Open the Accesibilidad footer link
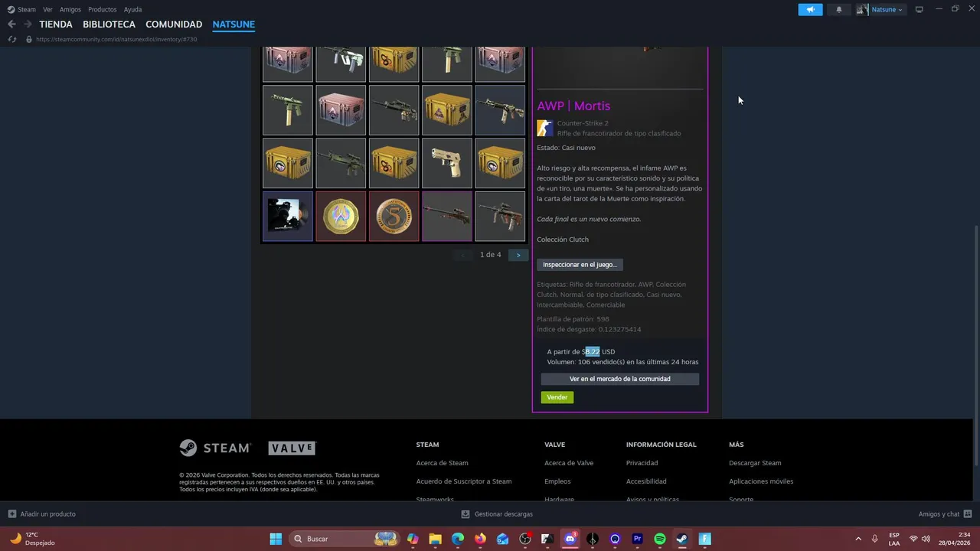 coord(646,481)
